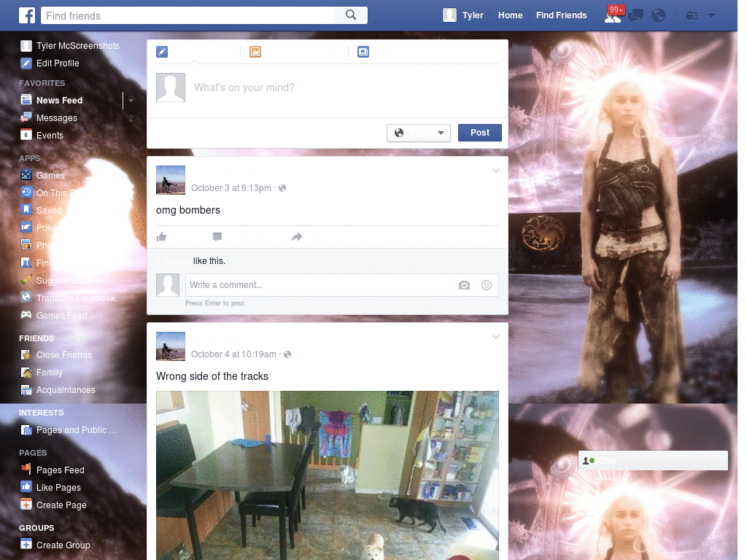Click the Suggest Edits pencil icon
The image size is (747, 560).
[x=26, y=280]
